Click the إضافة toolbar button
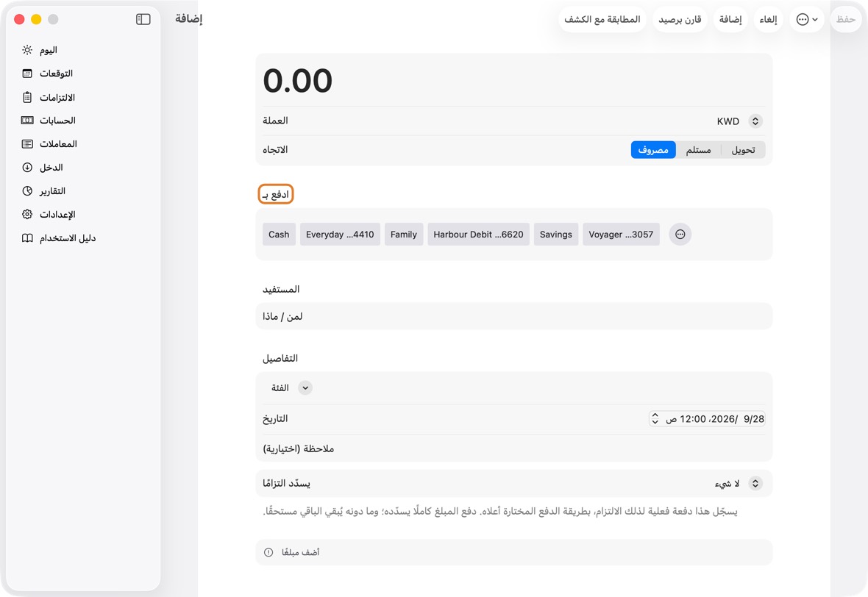This screenshot has width=868, height=597. 730,20
